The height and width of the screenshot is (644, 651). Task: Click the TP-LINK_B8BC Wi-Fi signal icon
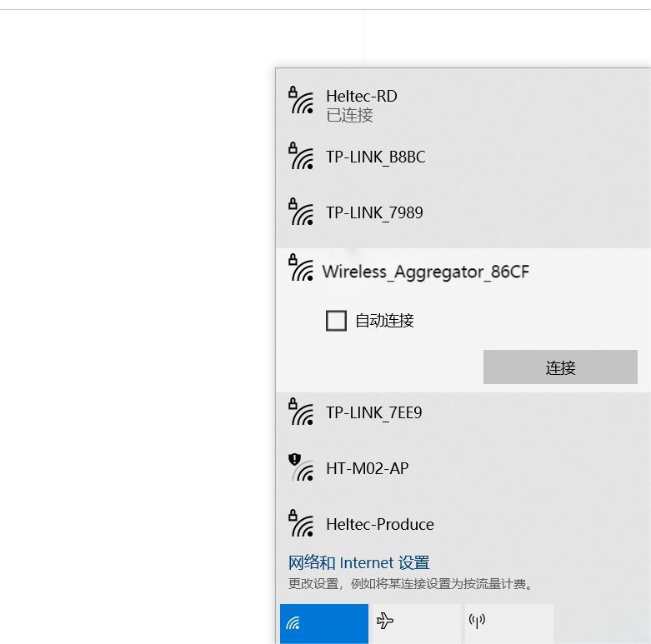301,157
